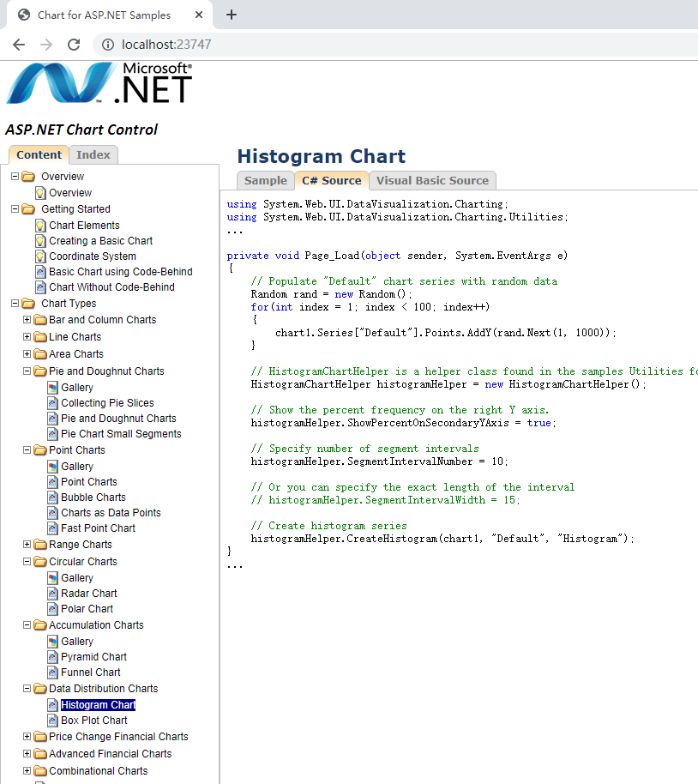Image resolution: width=698 pixels, height=784 pixels.
Task: Click the ASP.NET Chart Control title text
Action: click(x=81, y=130)
